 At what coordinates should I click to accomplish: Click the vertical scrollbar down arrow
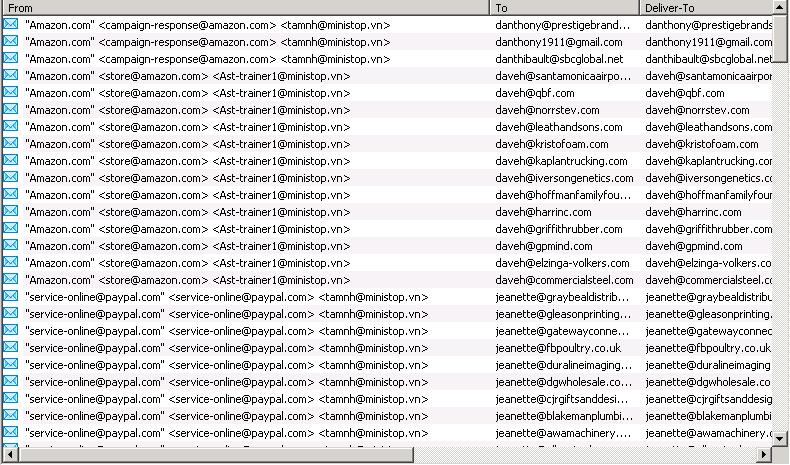tap(780, 439)
